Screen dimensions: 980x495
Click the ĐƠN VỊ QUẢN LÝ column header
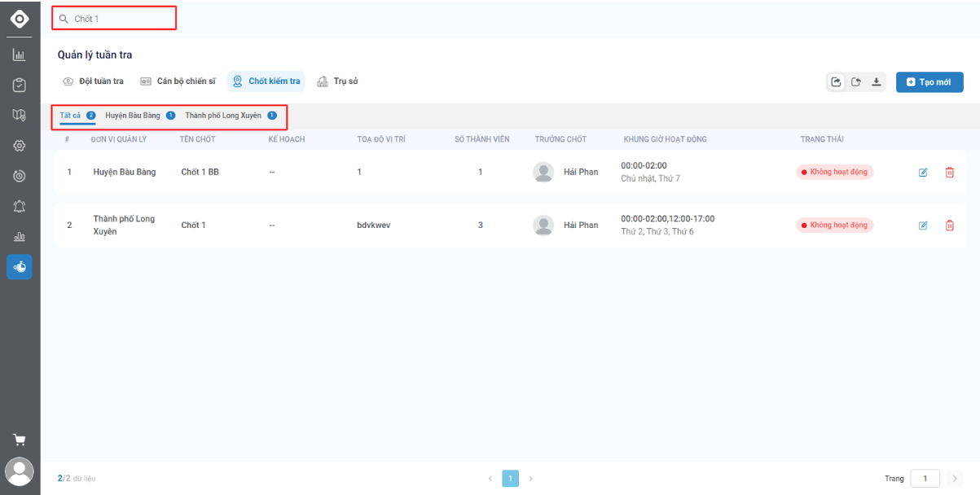(119, 139)
